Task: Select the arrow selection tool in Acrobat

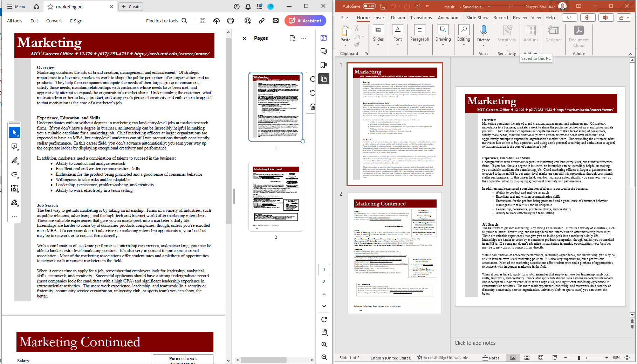Action: pos(14,132)
